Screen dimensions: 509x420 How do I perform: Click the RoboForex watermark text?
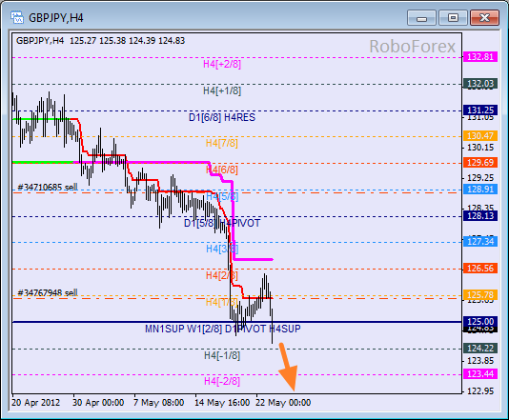pos(413,46)
